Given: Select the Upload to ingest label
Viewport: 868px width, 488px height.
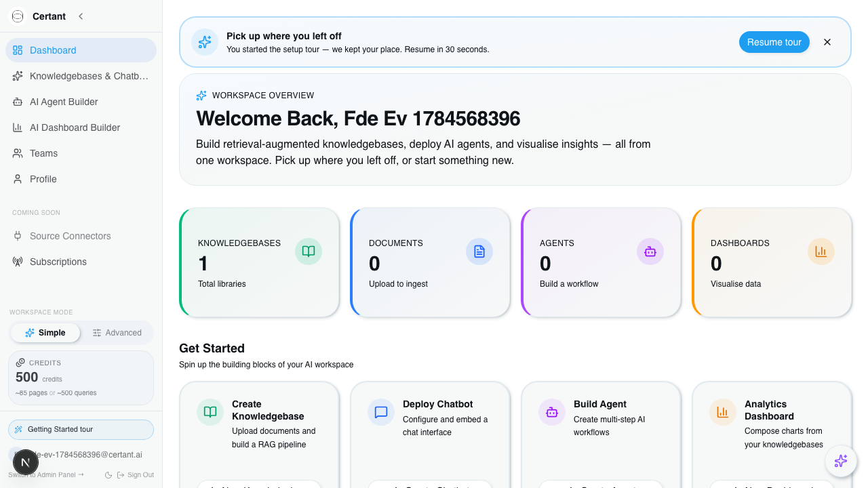Looking at the screenshot, I should pyautogui.click(x=398, y=284).
